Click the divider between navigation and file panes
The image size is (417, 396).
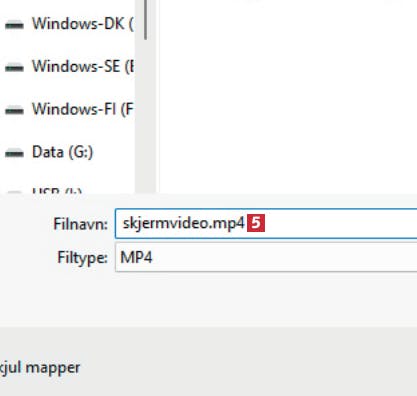(x=158, y=97)
